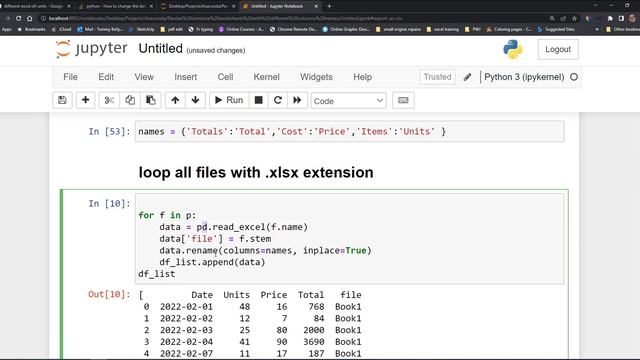Viewport: 640px width, 360px height.
Task: Click the loop all files markdown heading
Action: coord(256,172)
